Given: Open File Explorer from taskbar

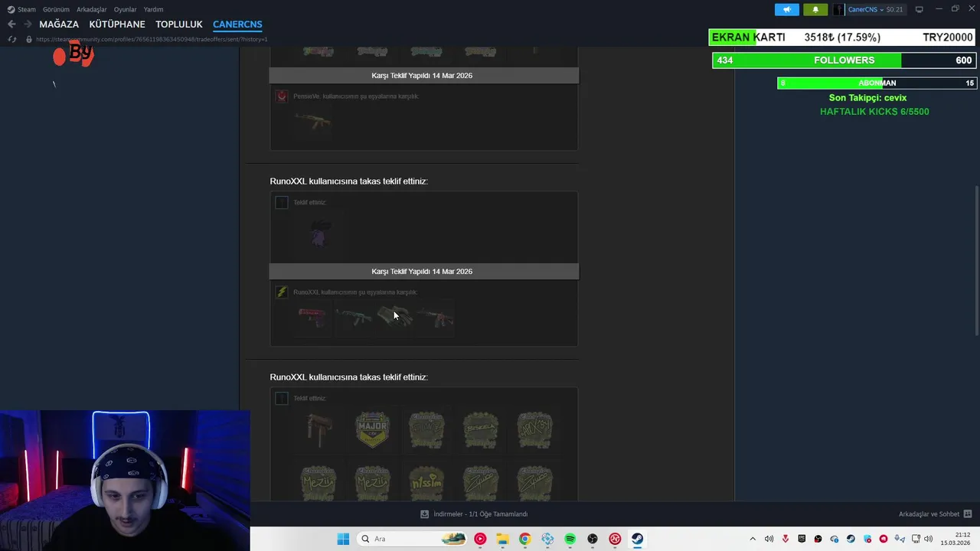Looking at the screenshot, I should (502, 539).
